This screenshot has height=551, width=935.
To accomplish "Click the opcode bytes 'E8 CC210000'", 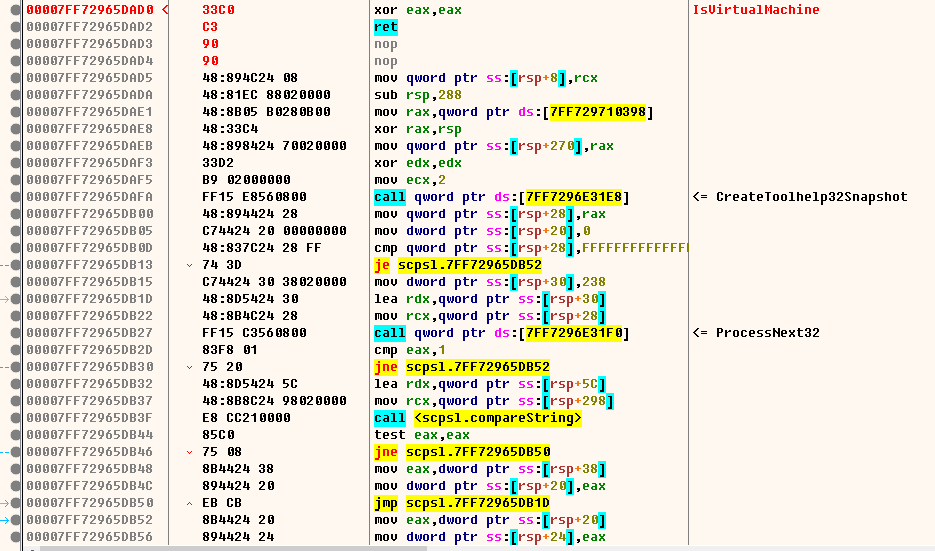I will click(246, 418).
